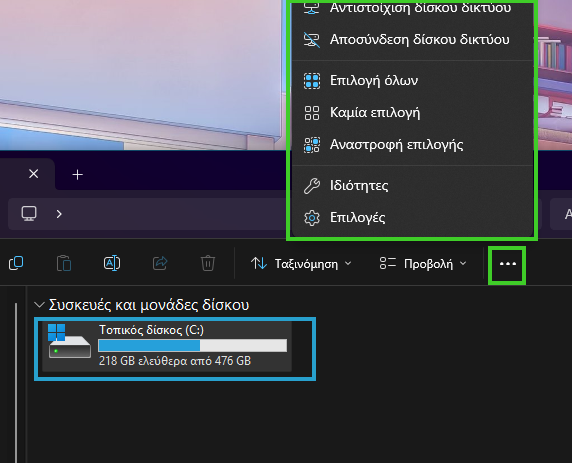Click the Share arrow icon
This screenshot has height=463, width=572.
click(160, 263)
